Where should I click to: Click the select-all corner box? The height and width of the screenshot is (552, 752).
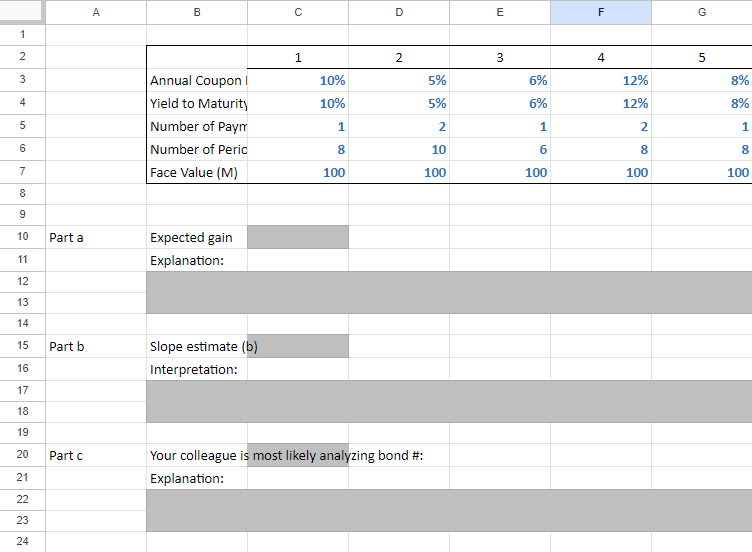[22, 11]
